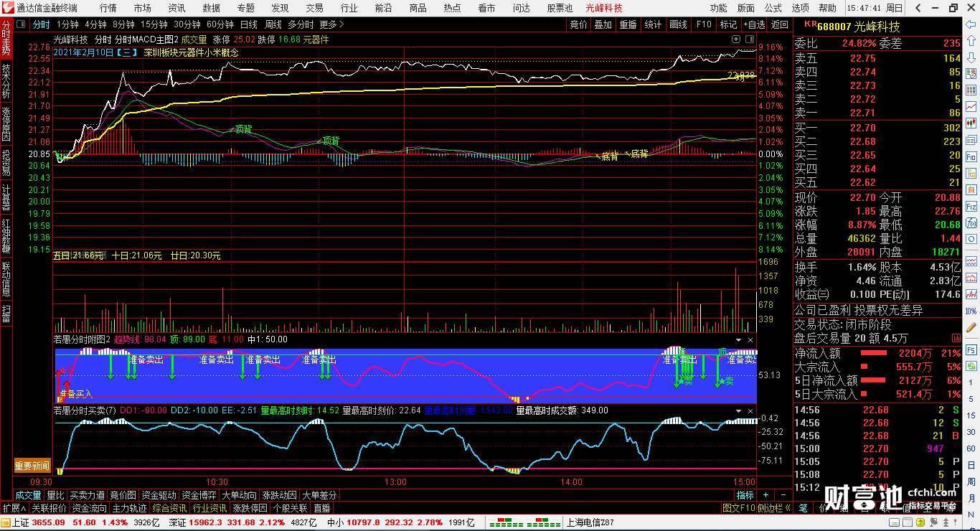
Task: Open the 资讯 menu
Action: click(x=177, y=8)
